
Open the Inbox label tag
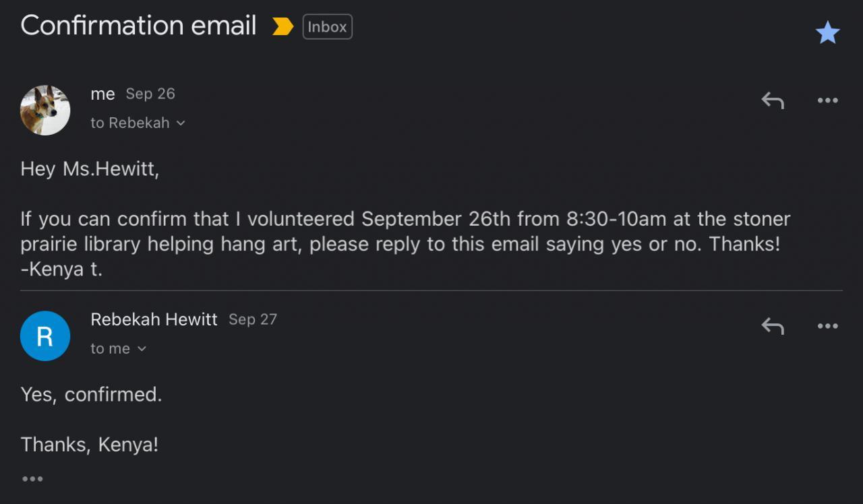click(x=327, y=27)
